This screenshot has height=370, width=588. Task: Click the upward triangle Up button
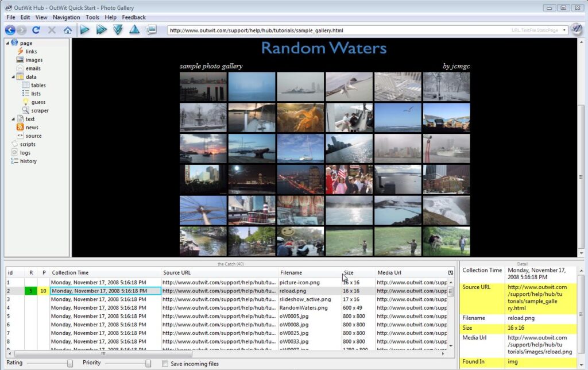click(134, 30)
